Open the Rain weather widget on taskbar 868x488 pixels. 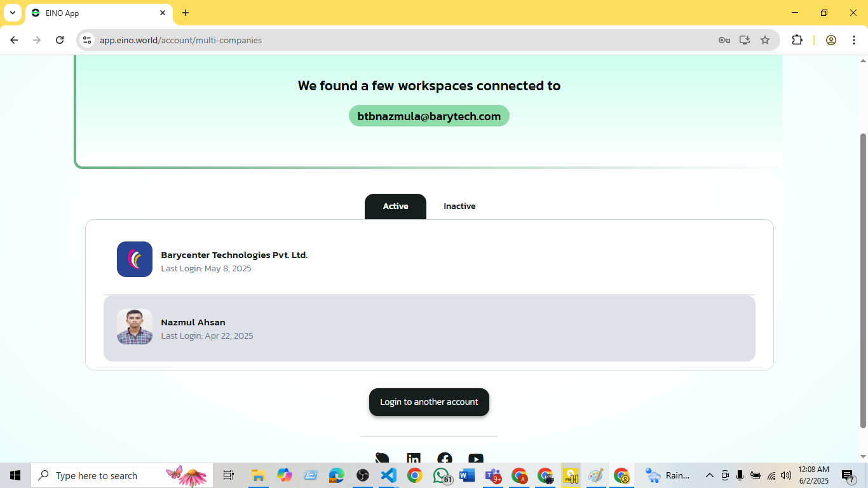click(x=668, y=475)
